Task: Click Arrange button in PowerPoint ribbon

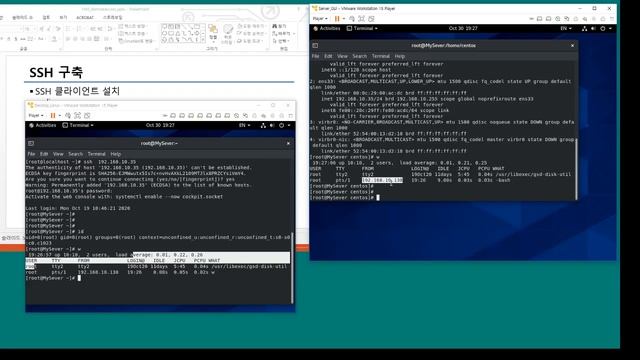Action: click(213, 33)
